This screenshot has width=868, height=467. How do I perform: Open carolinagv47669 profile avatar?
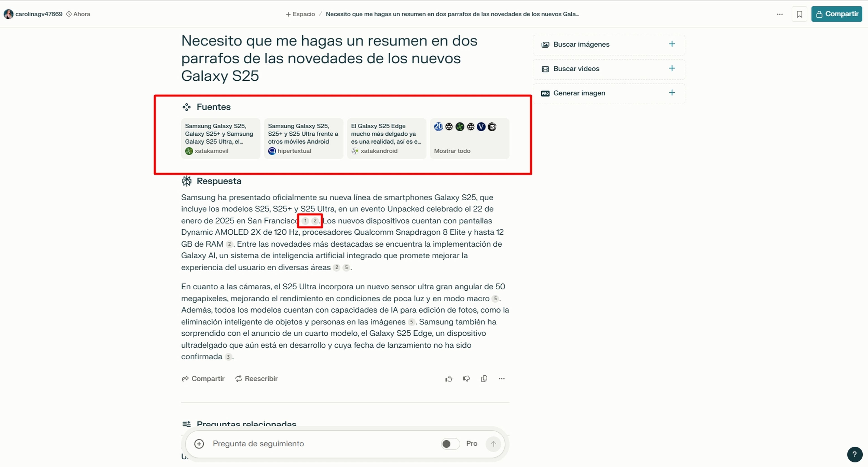pyautogui.click(x=8, y=14)
